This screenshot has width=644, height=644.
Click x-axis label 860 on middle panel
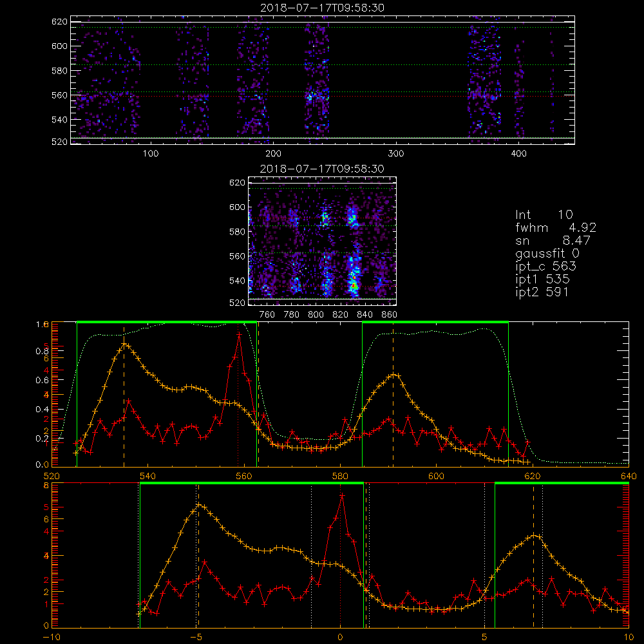point(390,315)
